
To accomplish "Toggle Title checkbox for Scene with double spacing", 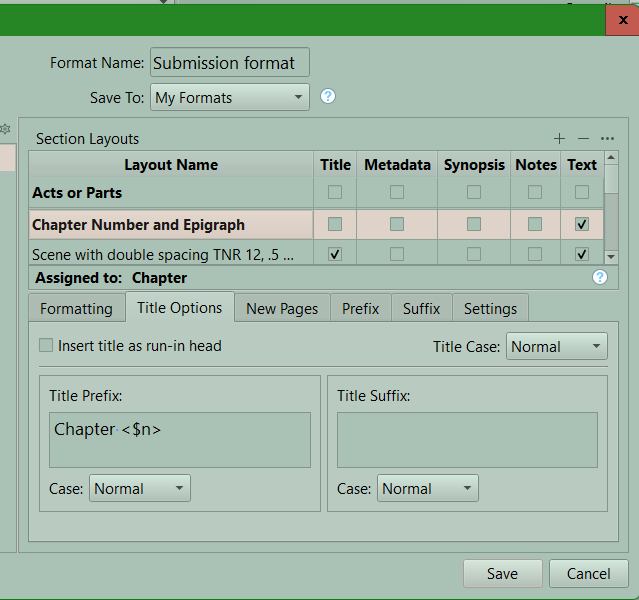I will pos(335,254).
